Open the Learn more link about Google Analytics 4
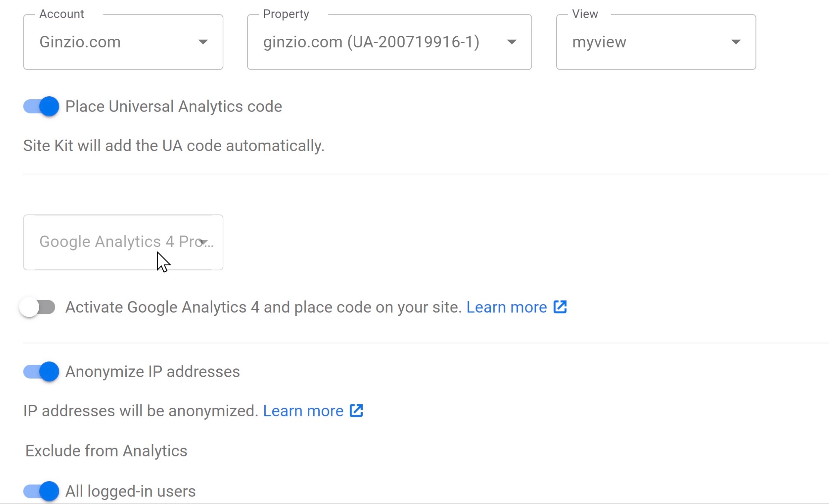This screenshot has height=504, width=829. click(x=506, y=307)
